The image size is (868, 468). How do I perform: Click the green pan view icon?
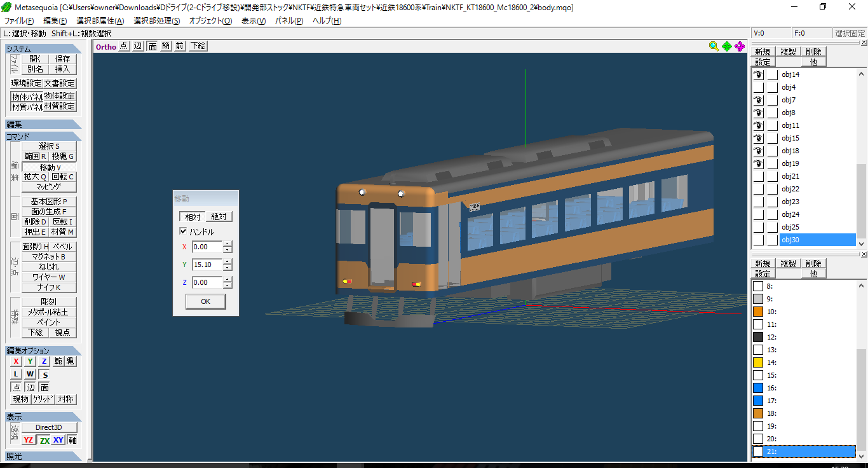pyautogui.click(x=726, y=46)
